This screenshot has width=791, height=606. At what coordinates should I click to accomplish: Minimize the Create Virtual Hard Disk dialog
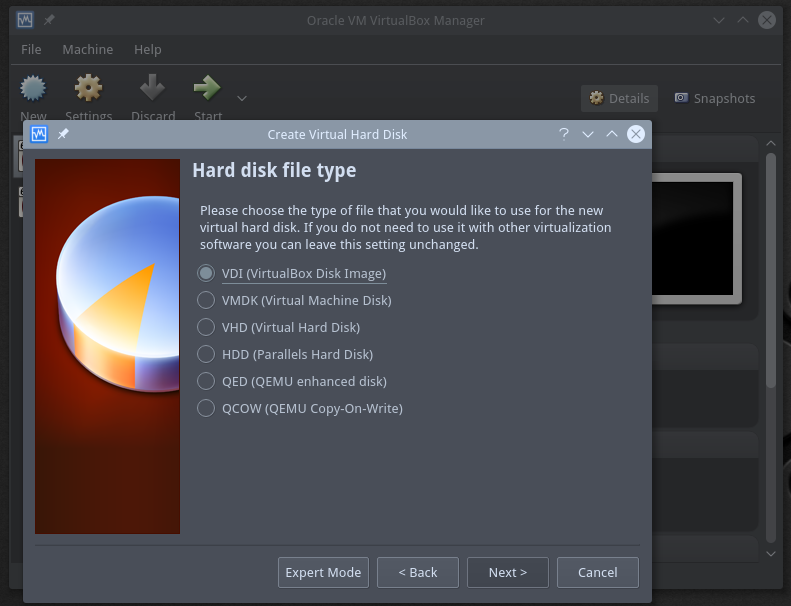[588, 134]
